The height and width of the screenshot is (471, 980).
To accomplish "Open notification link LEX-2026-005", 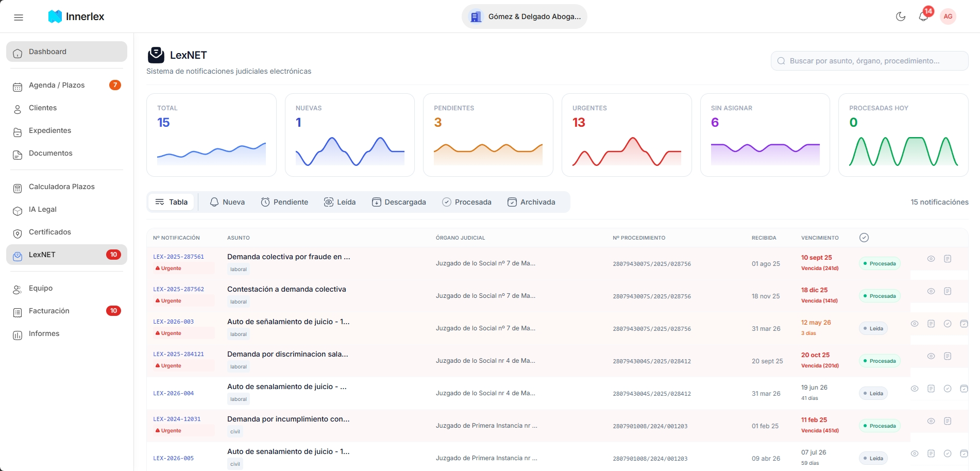I will click(173, 458).
